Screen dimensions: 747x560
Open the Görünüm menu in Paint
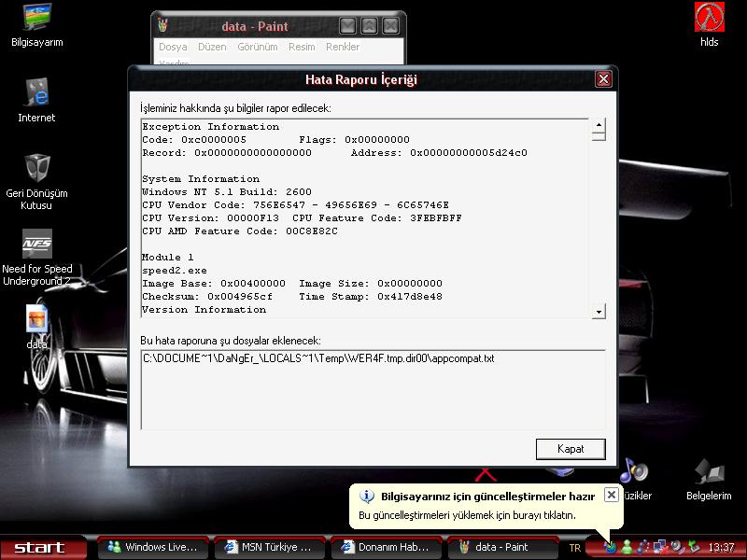[x=258, y=47]
